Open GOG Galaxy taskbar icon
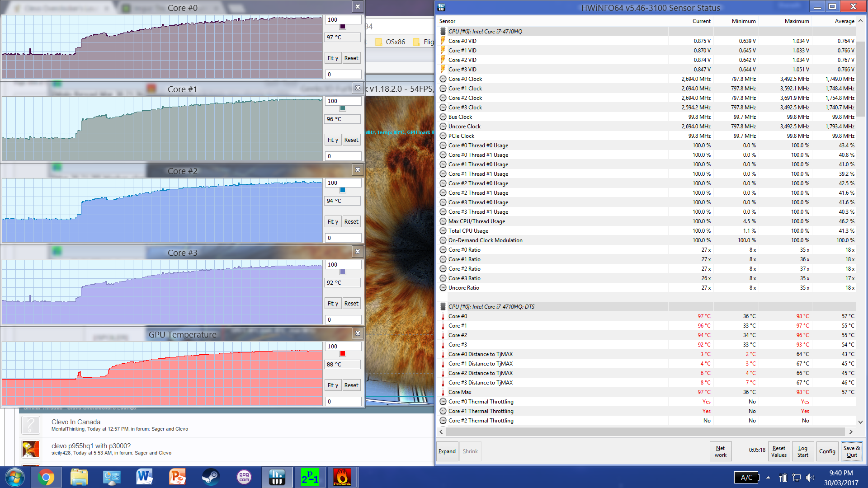Image resolution: width=868 pixels, height=488 pixels. pyautogui.click(x=244, y=477)
